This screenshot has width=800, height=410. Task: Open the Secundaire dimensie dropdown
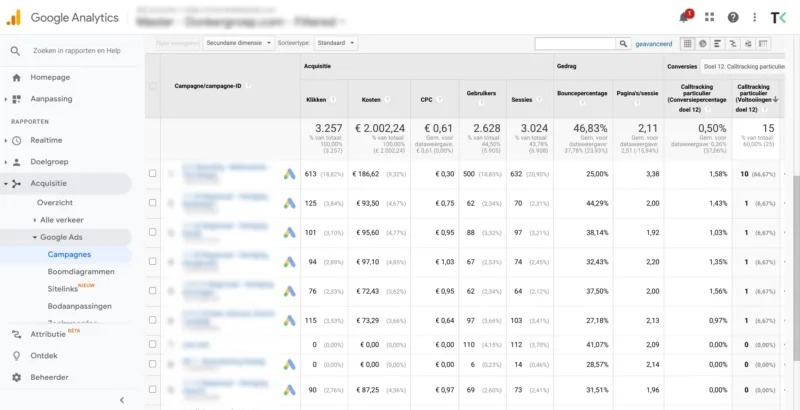tap(238, 43)
